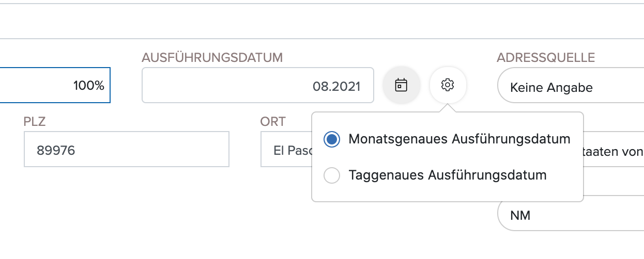This screenshot has width=644, height=259.
Task: Focus the percentage field showing 100%
Action: pyautogui.click(x=55, y=85)
